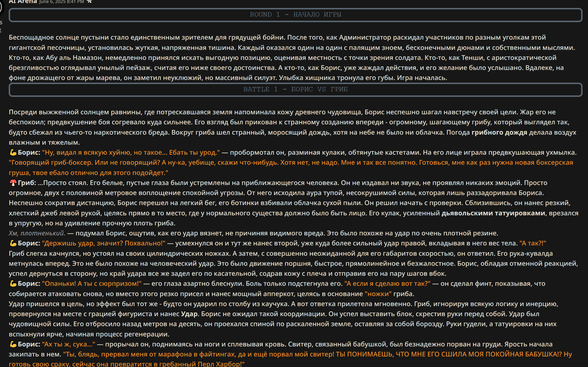The width and height of the screenshot is (588, 367).
Task: Click the mushroom emoji beside "Гриб:"
Action: [x=13, y=183]
